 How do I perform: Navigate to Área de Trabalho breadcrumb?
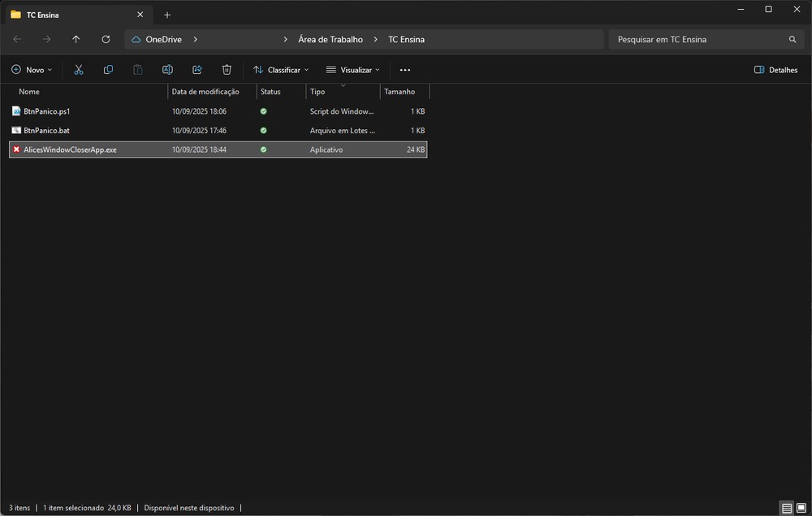tap(330, 39)
